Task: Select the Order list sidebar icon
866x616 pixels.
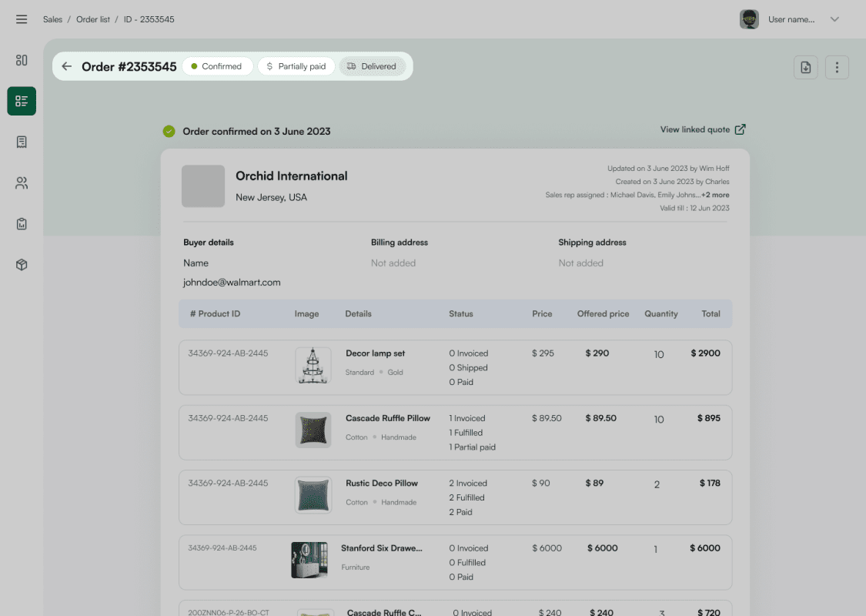Action: (x=21, y=101)
